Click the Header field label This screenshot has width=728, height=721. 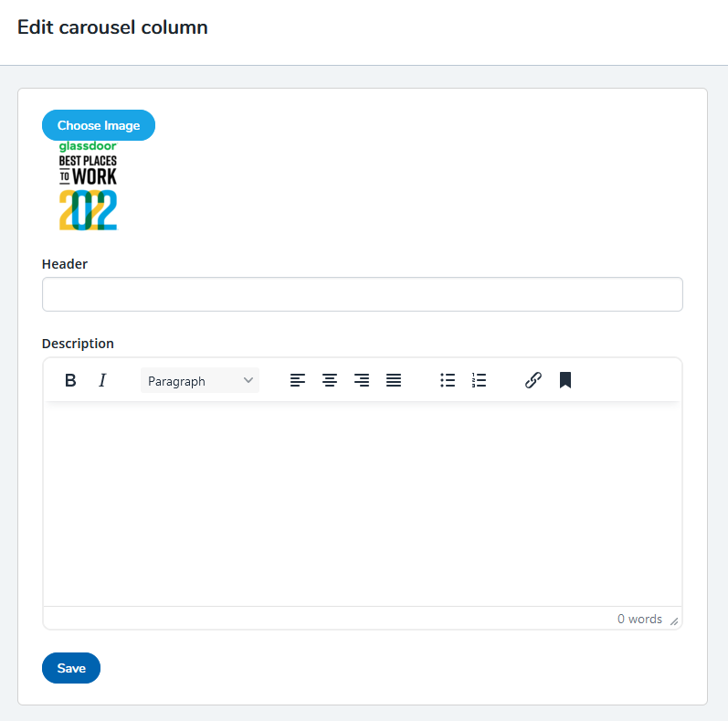point(65,264)
